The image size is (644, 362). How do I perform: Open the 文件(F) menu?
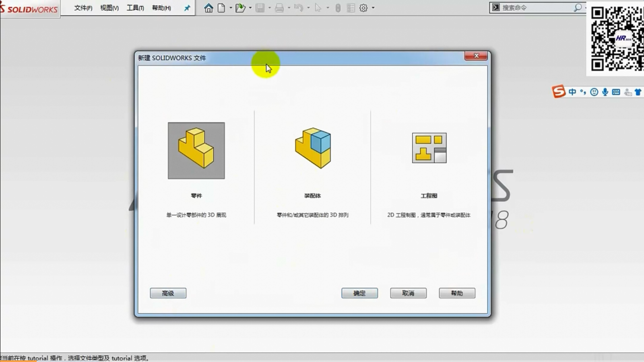point(83,8)
